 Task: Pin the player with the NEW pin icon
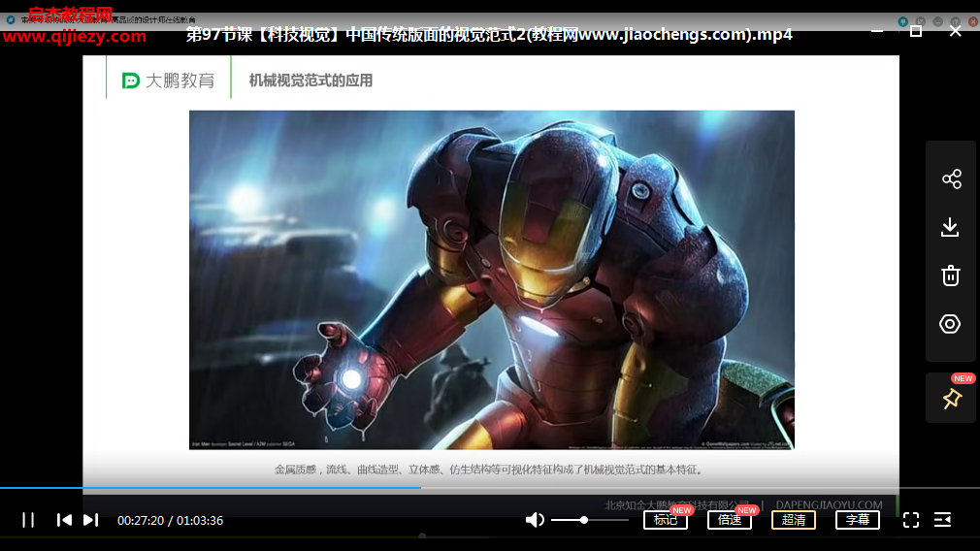952,399
